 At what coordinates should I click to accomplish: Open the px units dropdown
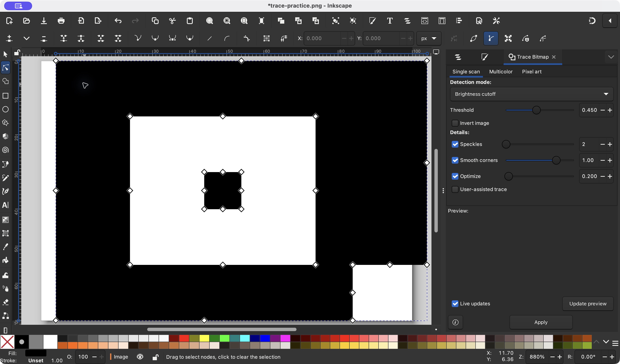[429, 38]
